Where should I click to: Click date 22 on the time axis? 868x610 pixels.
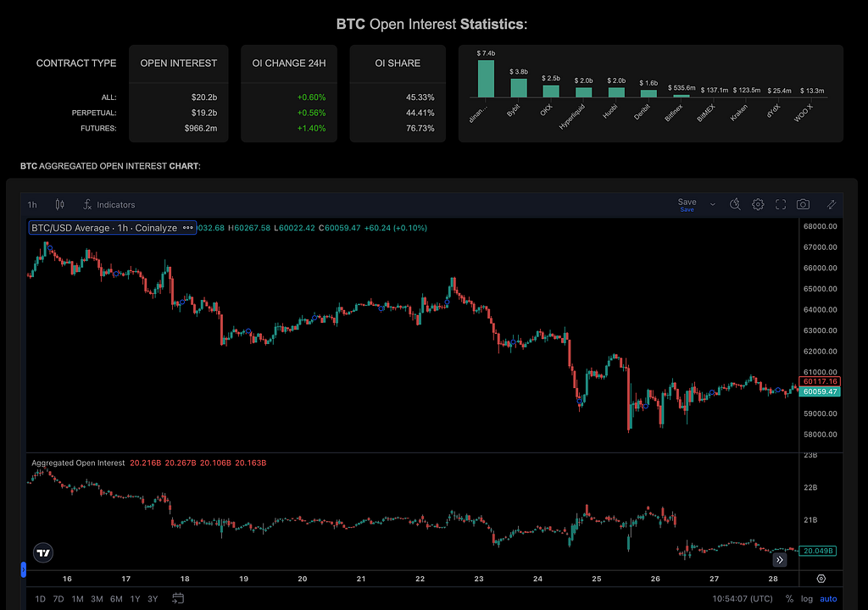420,579
